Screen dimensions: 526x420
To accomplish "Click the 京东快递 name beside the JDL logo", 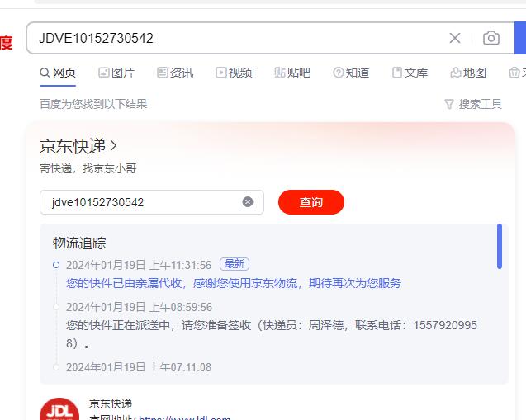I will (x=111, y=404).
